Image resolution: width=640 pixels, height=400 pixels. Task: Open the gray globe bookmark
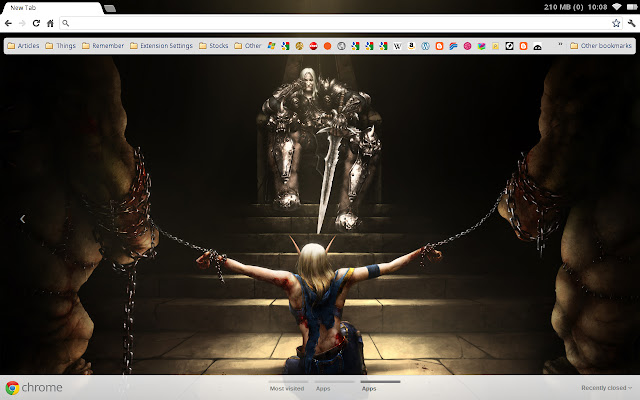pyautogui.click(x=341, y=46)
